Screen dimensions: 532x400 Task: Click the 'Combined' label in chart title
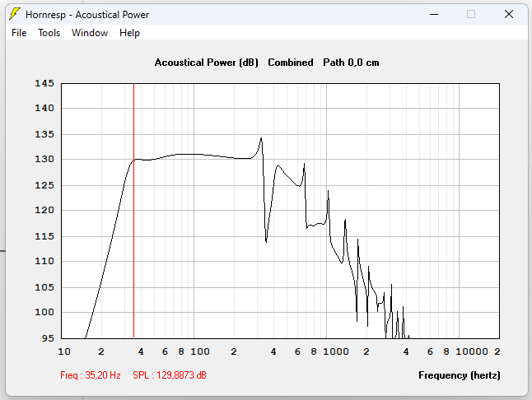point(291,63)
